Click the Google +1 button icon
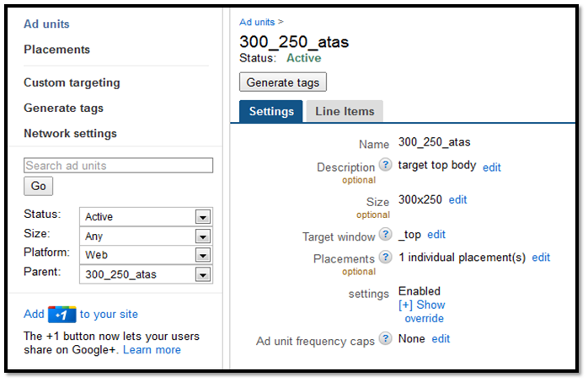 62,315
